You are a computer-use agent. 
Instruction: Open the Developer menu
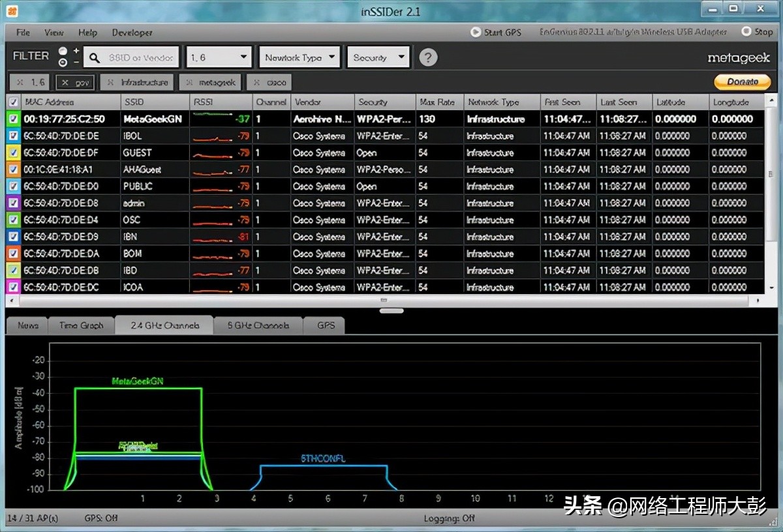coord(132,33)
